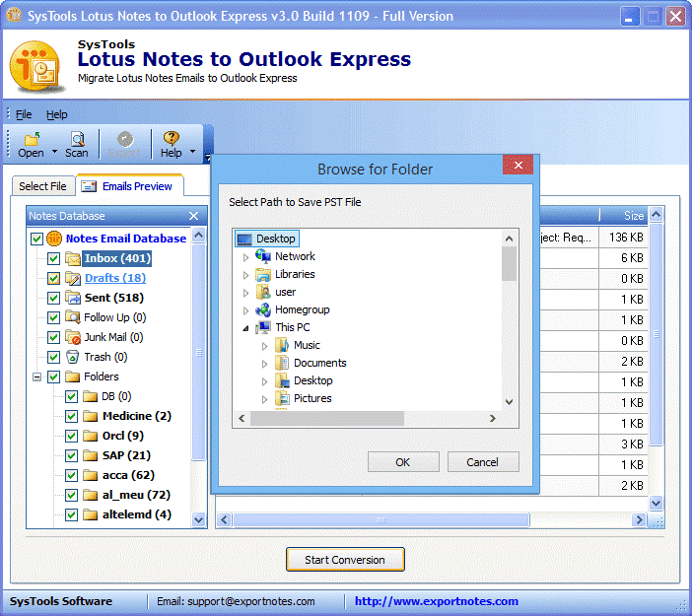
Task: Uncheck the al_meu (72) checkbox
Action: tap(72, 495)
